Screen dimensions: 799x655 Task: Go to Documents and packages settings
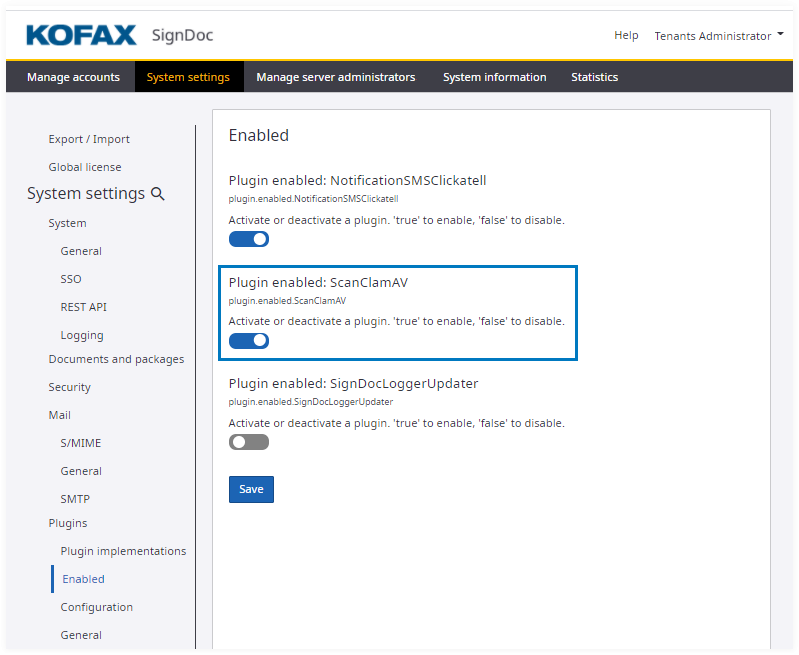(x=116, y=359)
